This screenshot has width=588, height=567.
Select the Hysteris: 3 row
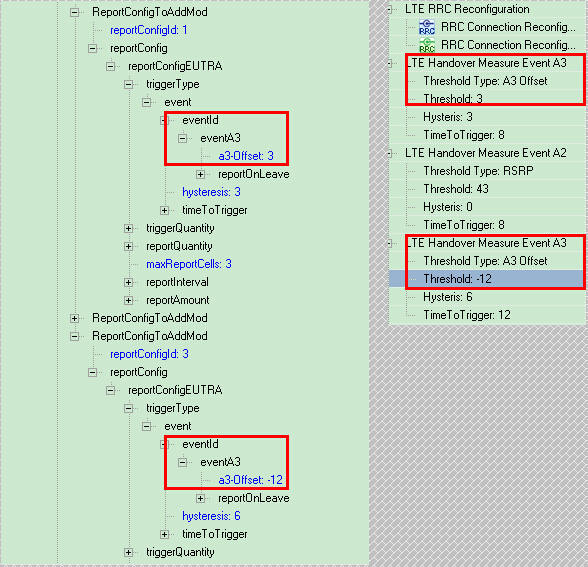point(448,117)
